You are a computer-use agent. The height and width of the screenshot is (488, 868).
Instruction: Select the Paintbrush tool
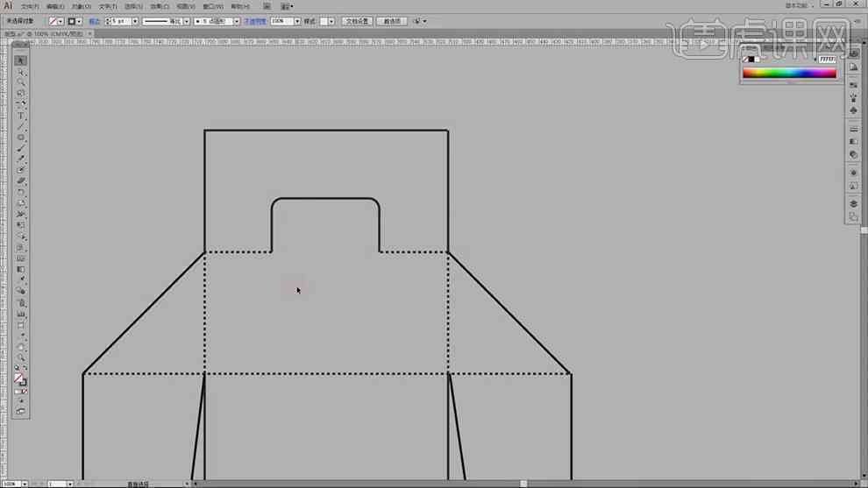[x=21, y=148]
